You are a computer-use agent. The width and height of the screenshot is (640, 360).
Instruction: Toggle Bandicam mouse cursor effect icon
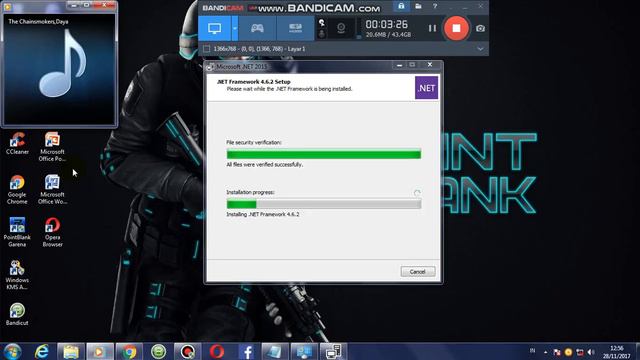click(x=322, y=22)
